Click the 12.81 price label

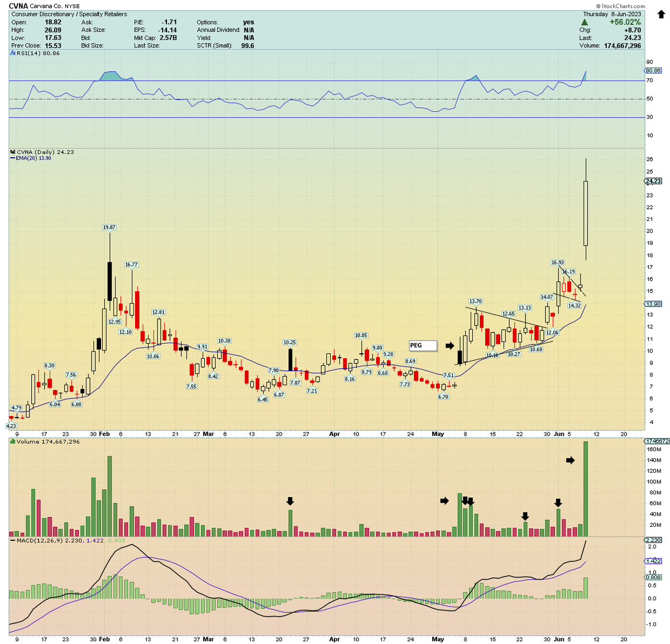click(159, 313)
